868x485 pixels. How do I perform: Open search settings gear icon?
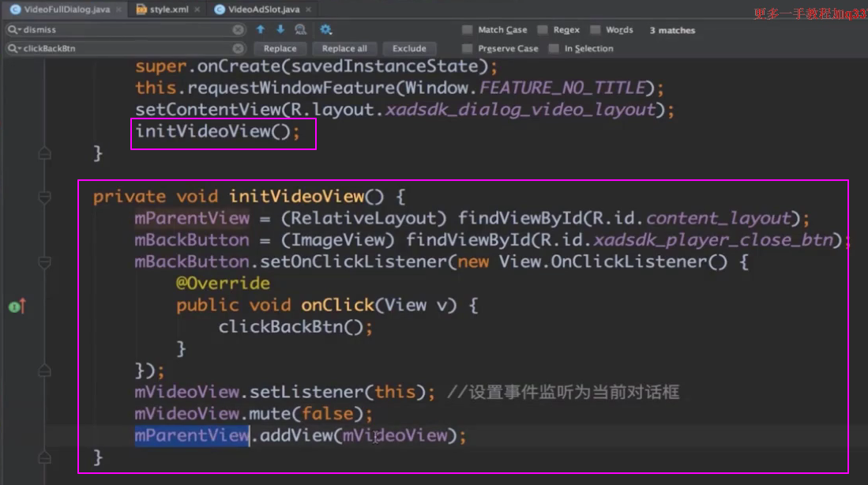[x=326, y=30]
